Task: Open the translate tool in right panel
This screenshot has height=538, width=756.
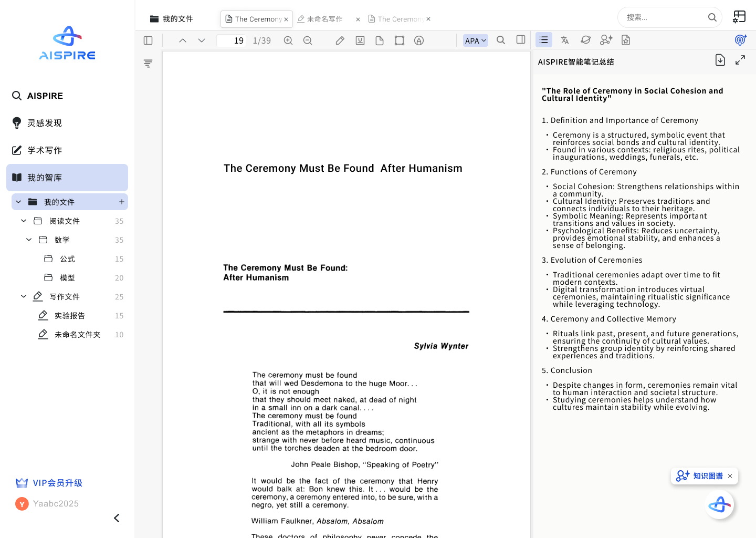Action: pyautogui.click(x=565, y=40)
